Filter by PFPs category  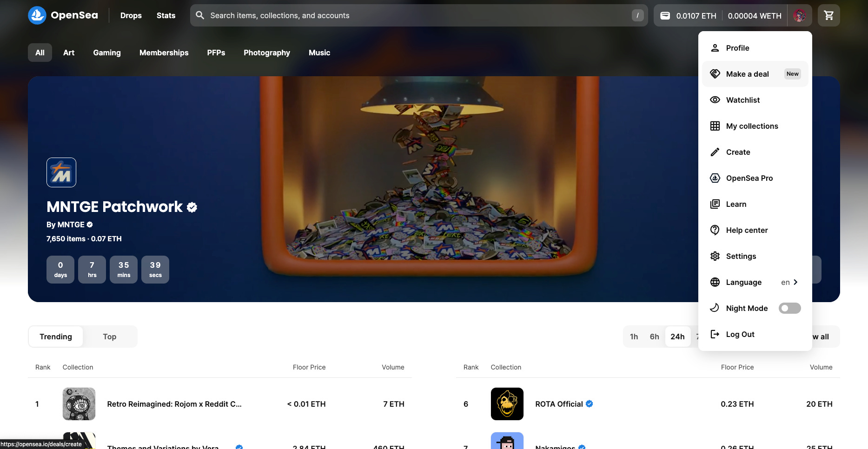point(216,53)
